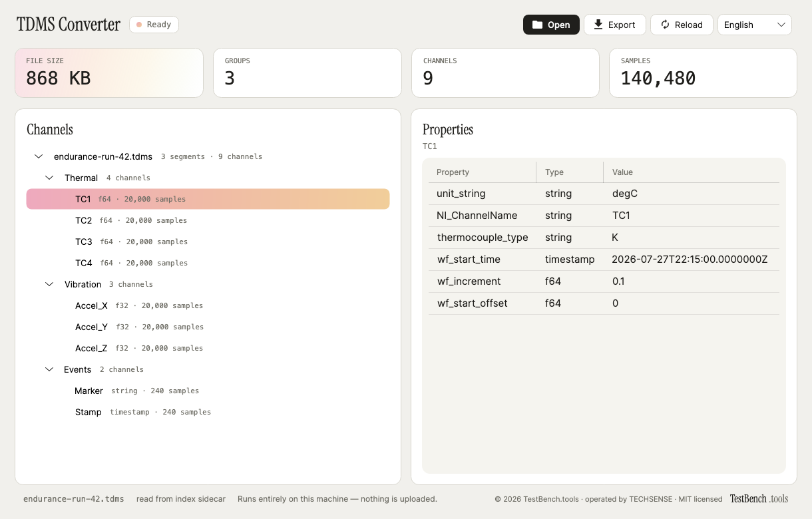Click the Vibration group label

coord(83,284)
